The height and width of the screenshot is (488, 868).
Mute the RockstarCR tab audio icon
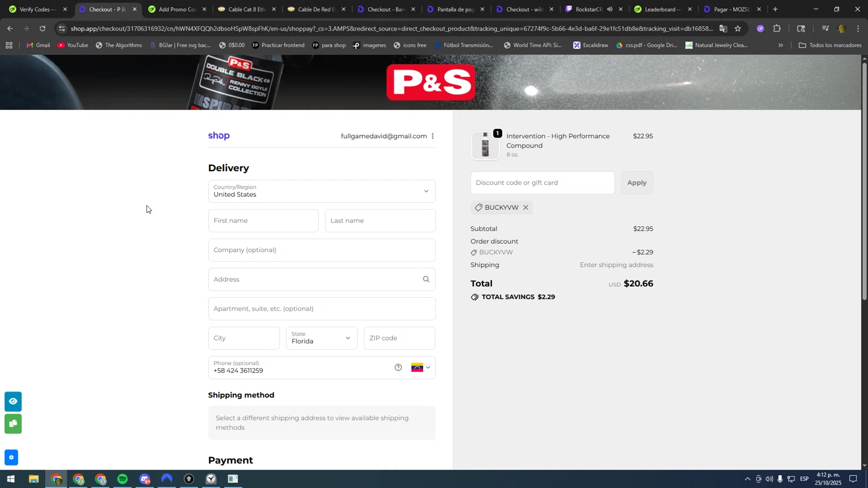tap(609, 9)
